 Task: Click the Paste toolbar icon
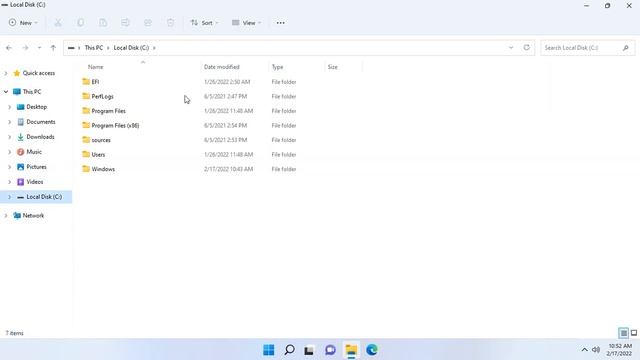pyautogui.click(x=103, y=23)
